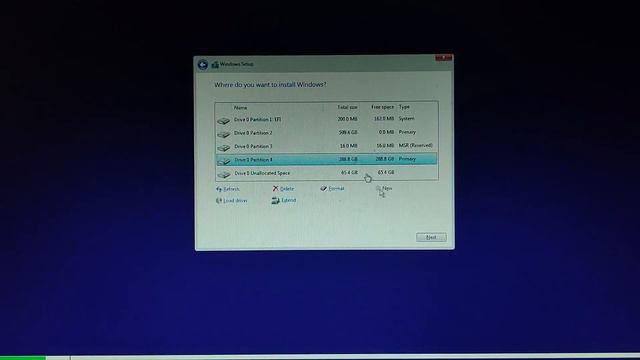Screen dimensions: 640x360
Task: Click the 200.0 MB total size cell
Action: click(x=348, y=119)
